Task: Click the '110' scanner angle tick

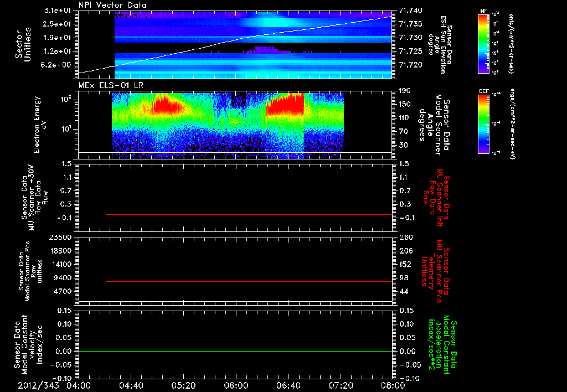Action: [405, 118]
